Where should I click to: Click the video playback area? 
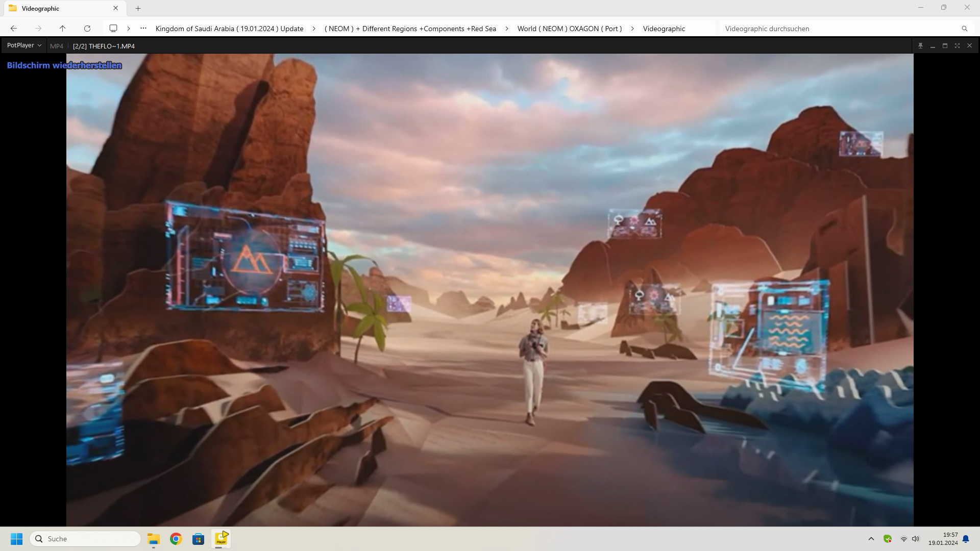[x=489, y=290]
